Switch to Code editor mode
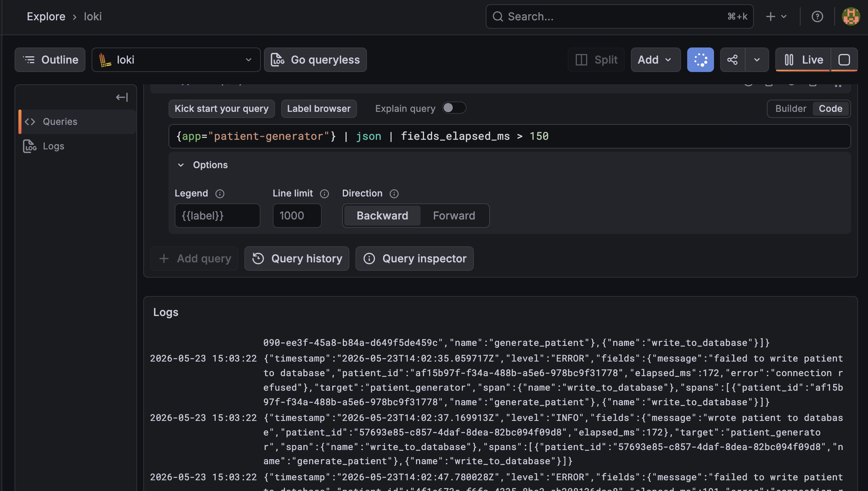 830,109
